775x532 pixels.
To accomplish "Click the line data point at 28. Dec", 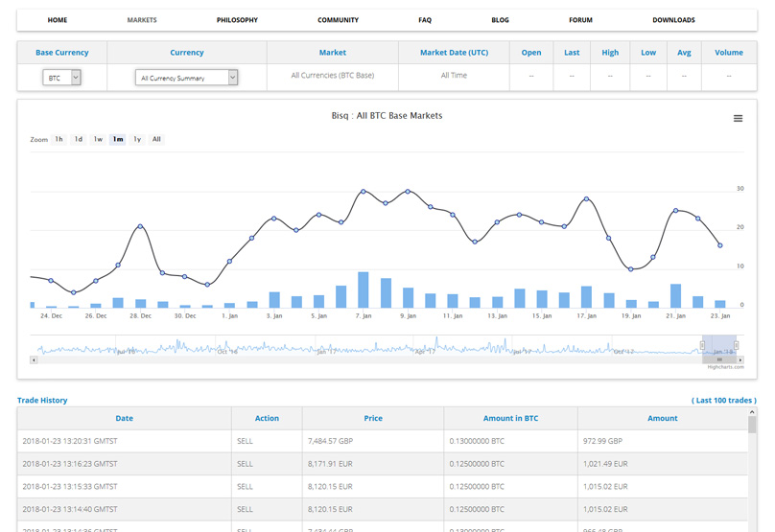I will pos(140,226).
